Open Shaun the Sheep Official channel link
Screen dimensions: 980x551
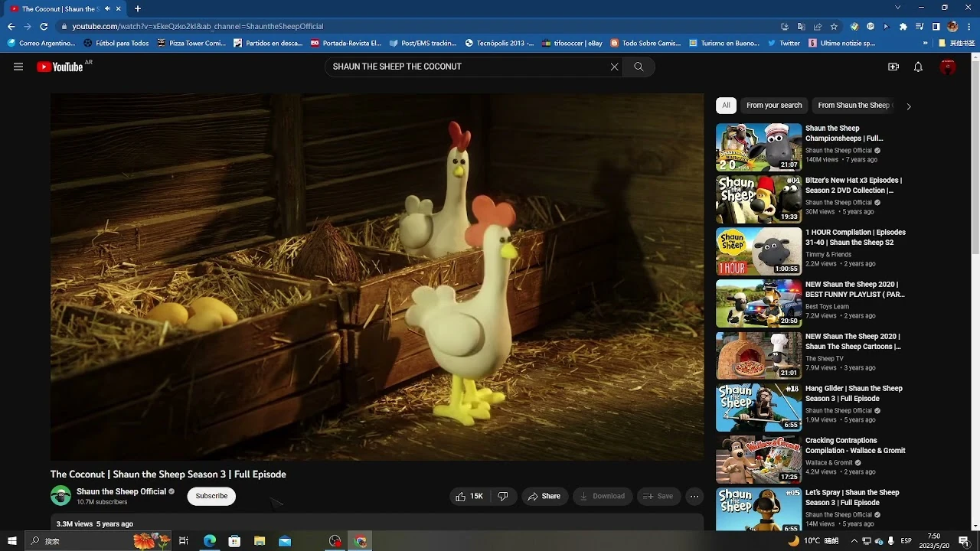tap(121, 491)
